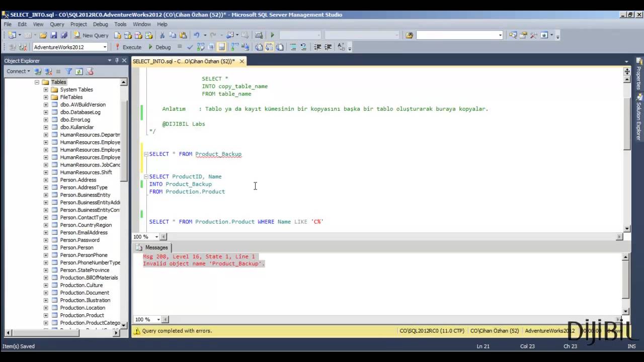Display Estimated Execution Plan icon
644x362 pixels.
click(201, 47)
